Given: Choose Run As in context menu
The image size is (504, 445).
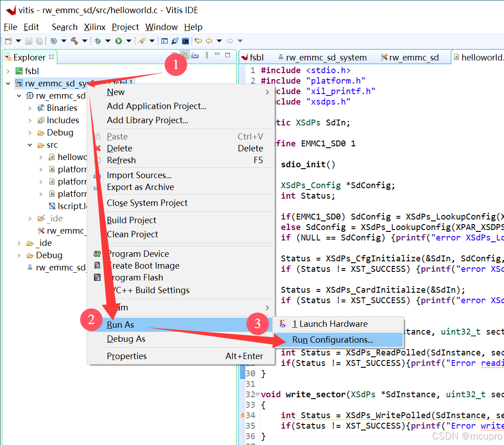Looking at the screenshot, I should pyautogui.click(x=180, y=325).
